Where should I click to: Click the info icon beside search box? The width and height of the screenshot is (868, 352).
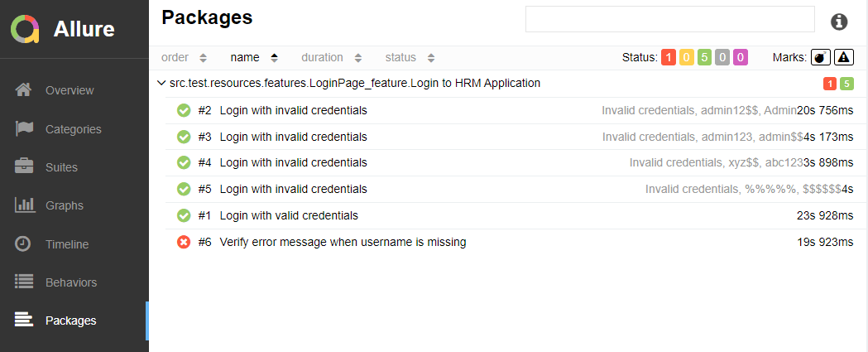click(839, 22)
